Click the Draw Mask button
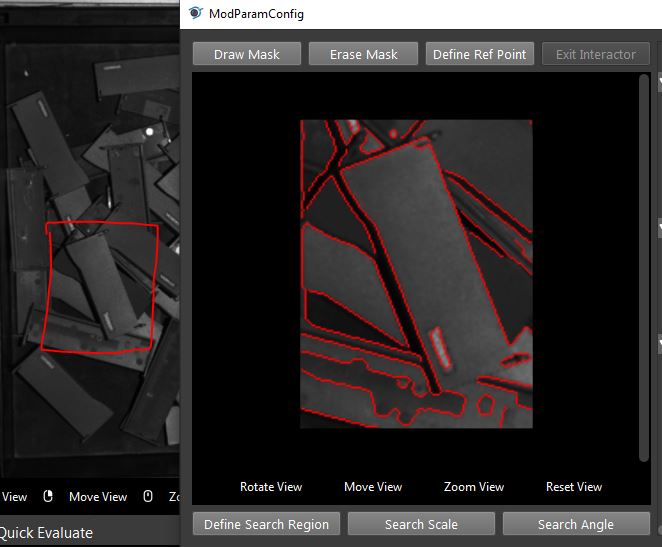 247,54
